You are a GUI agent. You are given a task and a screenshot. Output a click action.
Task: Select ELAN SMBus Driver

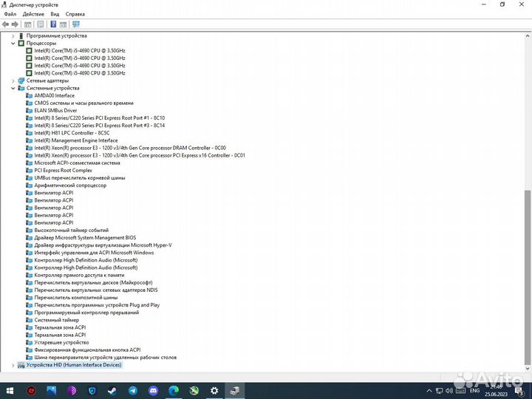(55, 111)
